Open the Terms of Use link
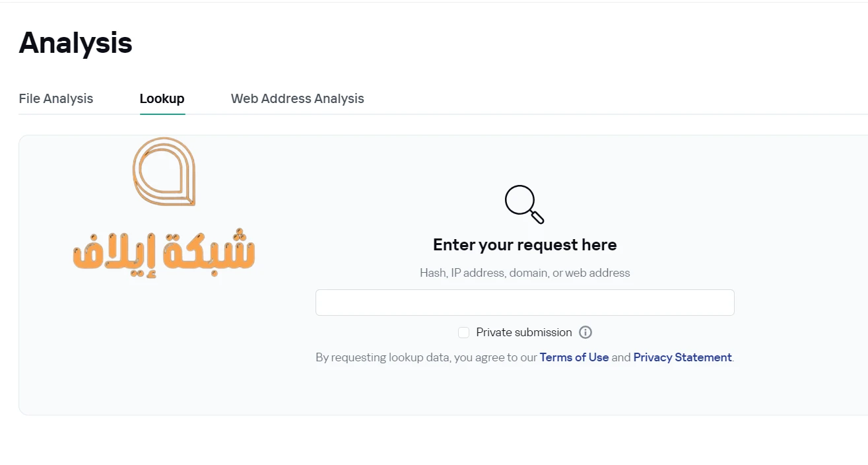The width and height of the screenshot is (868, 465). coord(574,357)
